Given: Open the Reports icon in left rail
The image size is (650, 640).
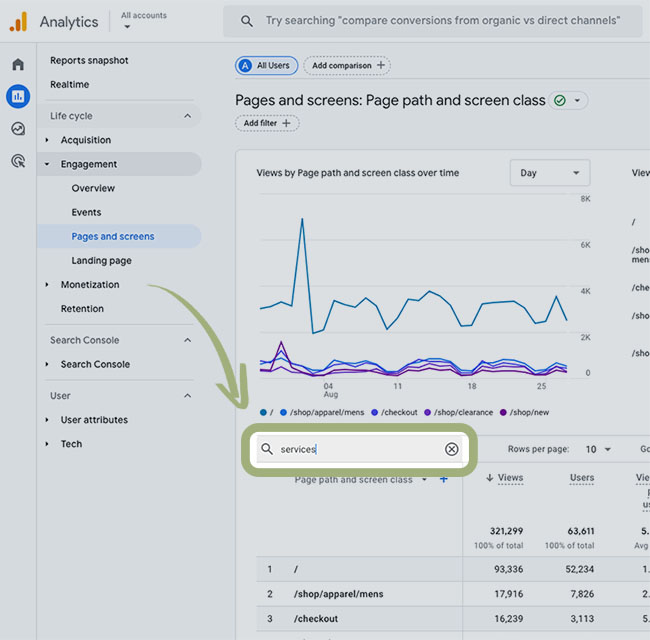Looking at the screenshot, I should [x=18, y=97].
